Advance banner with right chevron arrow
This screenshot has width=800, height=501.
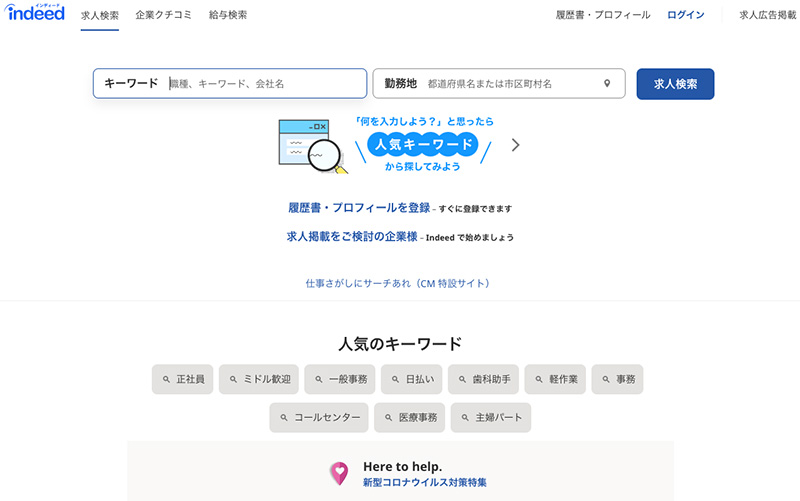[x=515, y=145]
